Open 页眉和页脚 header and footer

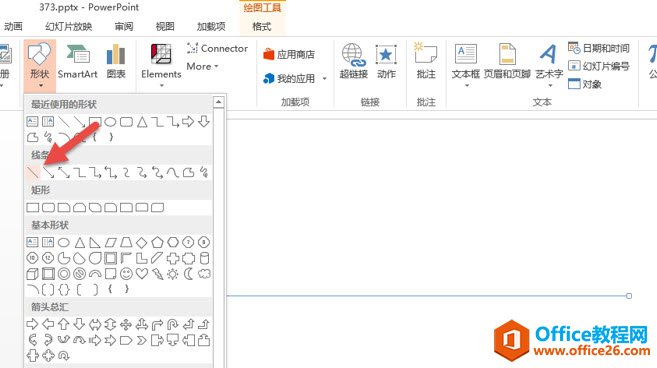[507, 61]
